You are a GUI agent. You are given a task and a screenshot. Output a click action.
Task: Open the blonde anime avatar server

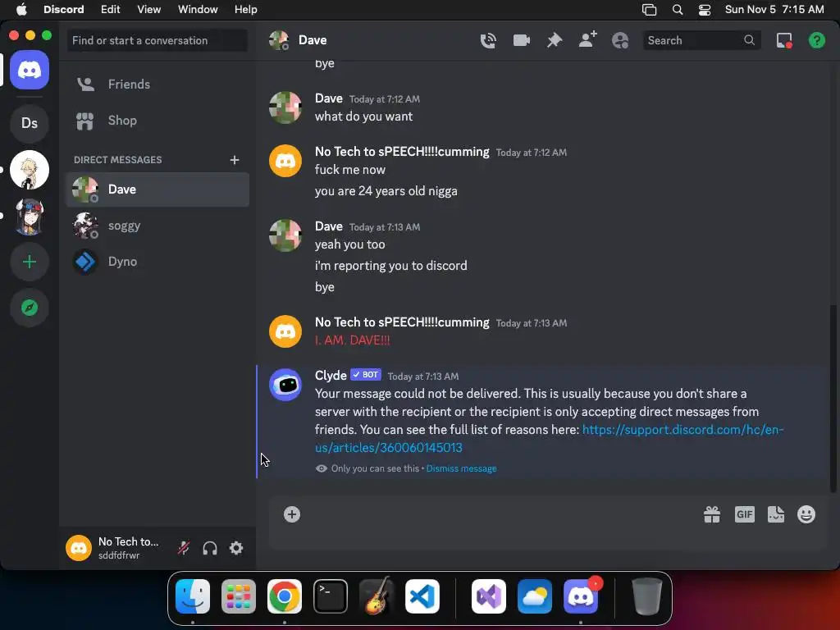point(30,170)
